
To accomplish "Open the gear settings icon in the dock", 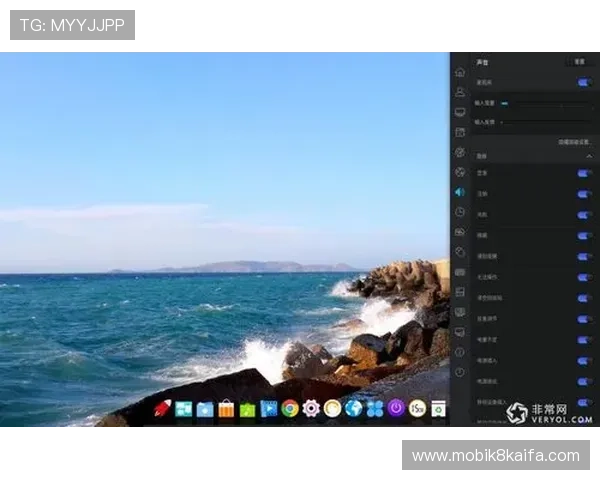I will 311,408.
